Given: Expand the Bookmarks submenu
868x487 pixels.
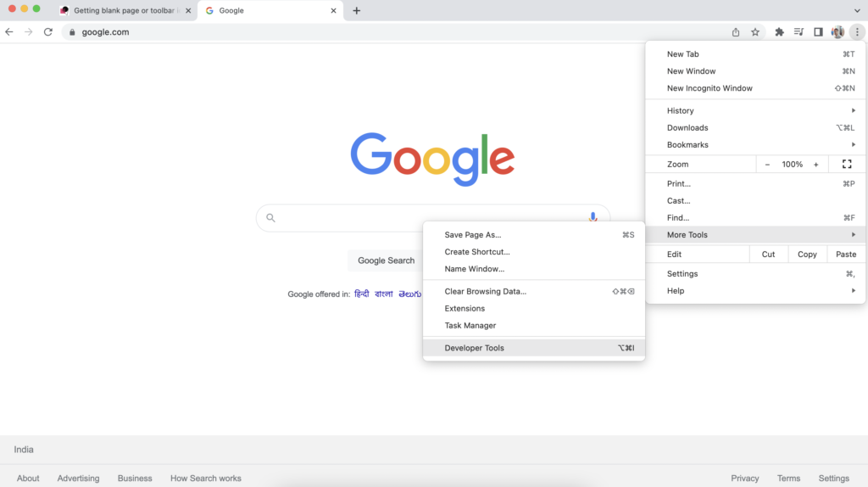Looking at the screenshot, I should click(x=755, y=144).
